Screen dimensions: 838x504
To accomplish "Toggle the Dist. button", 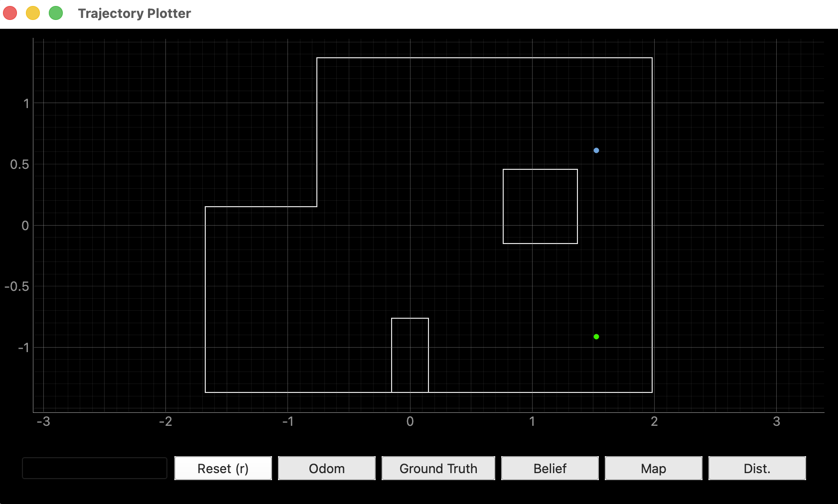I will click(757, 468).
